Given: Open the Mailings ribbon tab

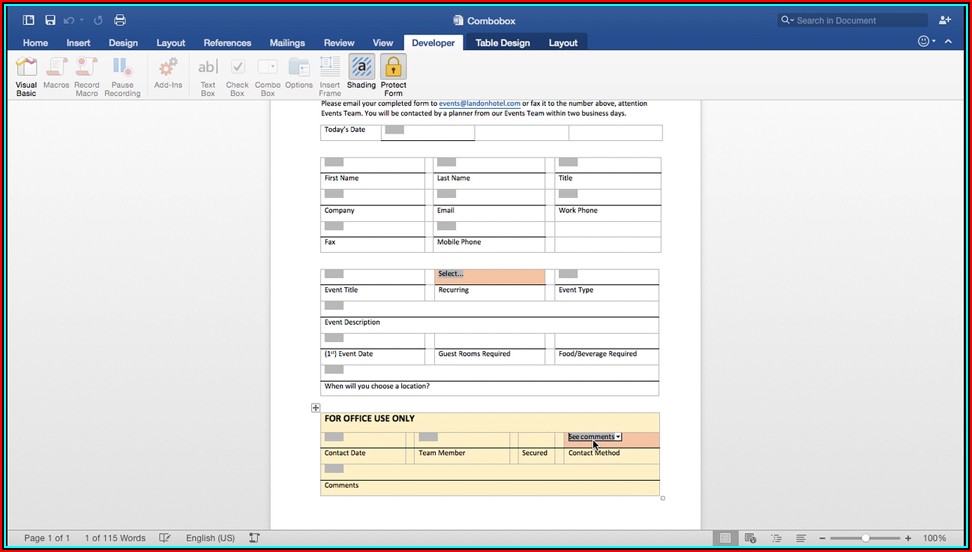Looking at the screenshot, I should coord(287,43).
